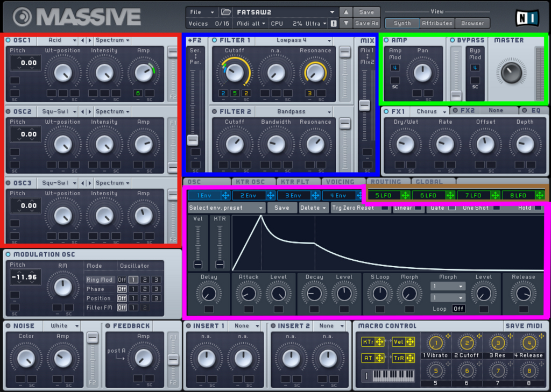Image resolution: width=551 pixels, height=392 pixels.
Task: Select the 4 Env tab
Action: [338, 196]
